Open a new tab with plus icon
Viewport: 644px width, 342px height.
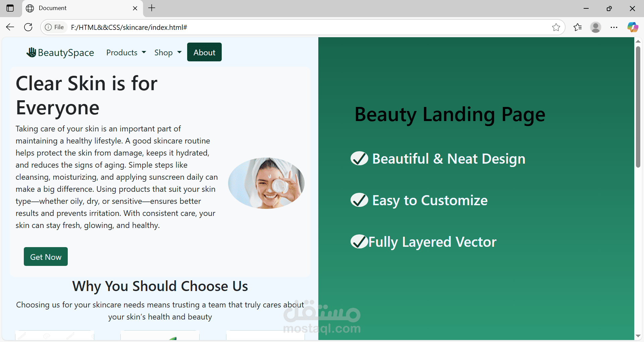coord(152,8)
